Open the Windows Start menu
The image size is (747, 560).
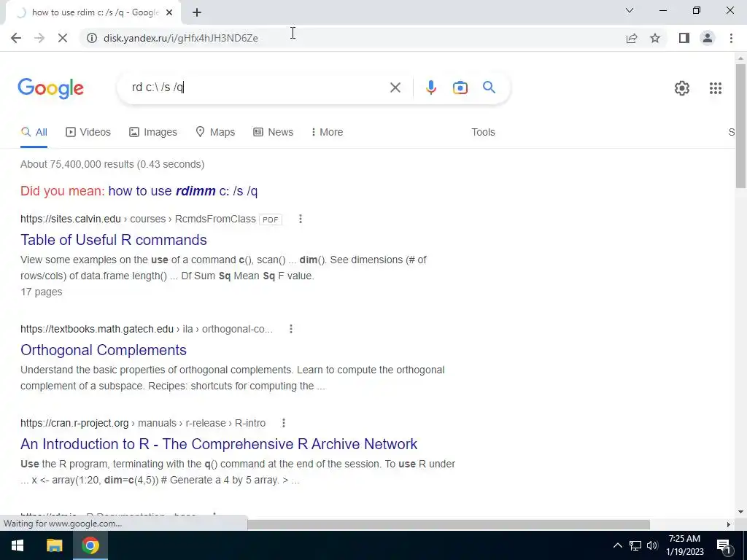[18, 545]
